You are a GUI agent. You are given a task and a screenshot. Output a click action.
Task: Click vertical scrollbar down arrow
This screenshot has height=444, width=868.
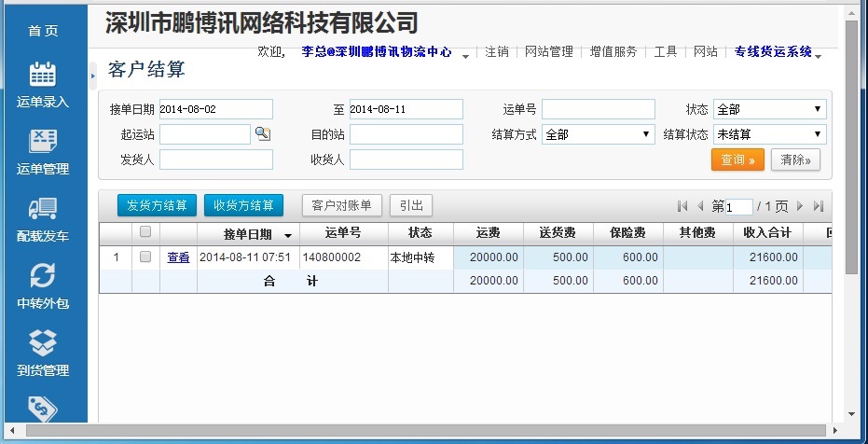(x=851, y=414)
